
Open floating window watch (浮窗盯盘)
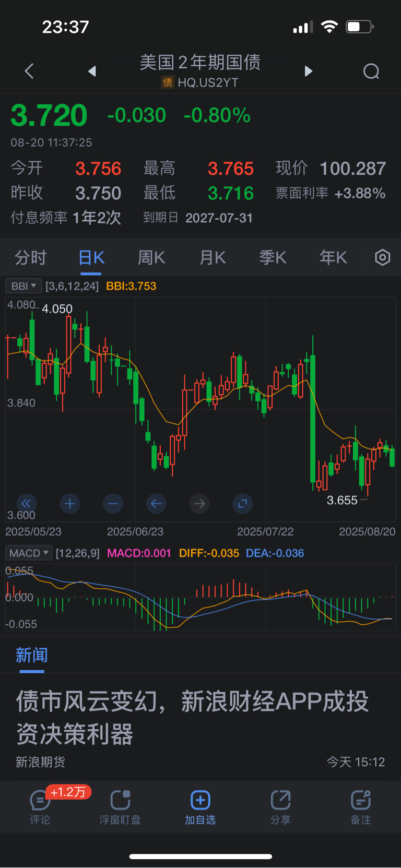tap(120, 807)
